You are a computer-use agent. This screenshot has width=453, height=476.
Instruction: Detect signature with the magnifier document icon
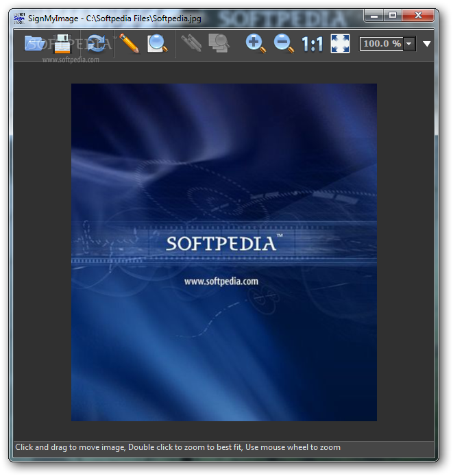tap(158, 43)
